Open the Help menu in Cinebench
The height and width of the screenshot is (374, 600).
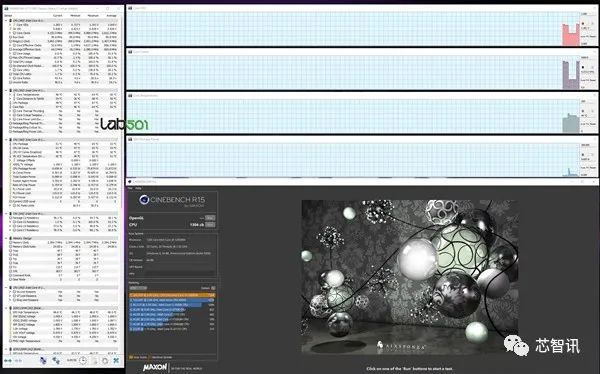point(139,188)
